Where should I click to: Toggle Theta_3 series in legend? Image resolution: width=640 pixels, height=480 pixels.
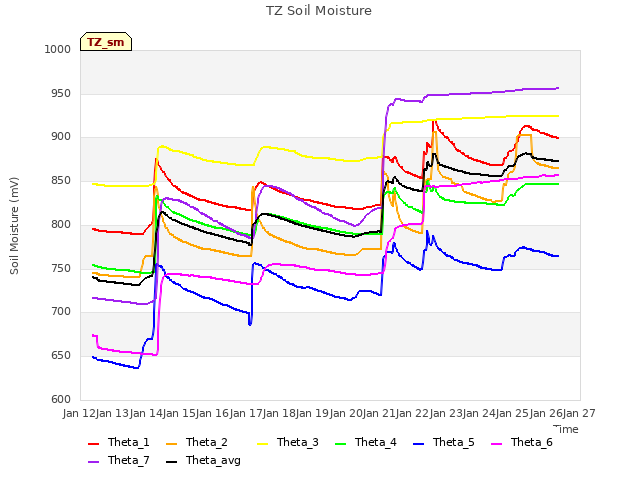(x=288, y=442)
